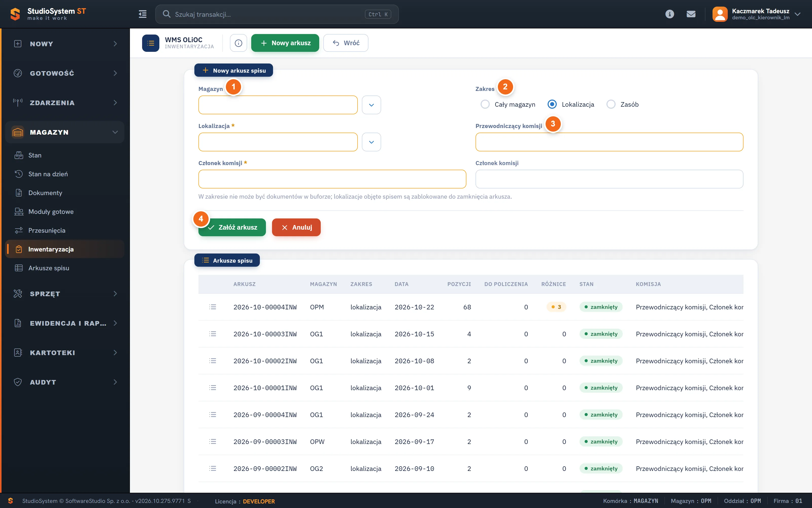Select the Zasób radio option
The width and height of the screenshot is (812, 508).
611,104
